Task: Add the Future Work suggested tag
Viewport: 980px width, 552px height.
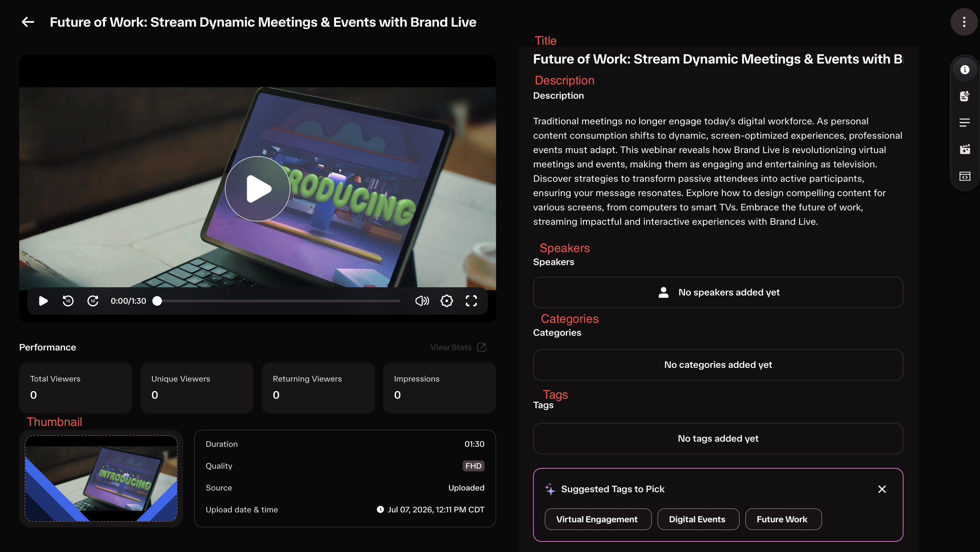Action: tap(783, 519)
